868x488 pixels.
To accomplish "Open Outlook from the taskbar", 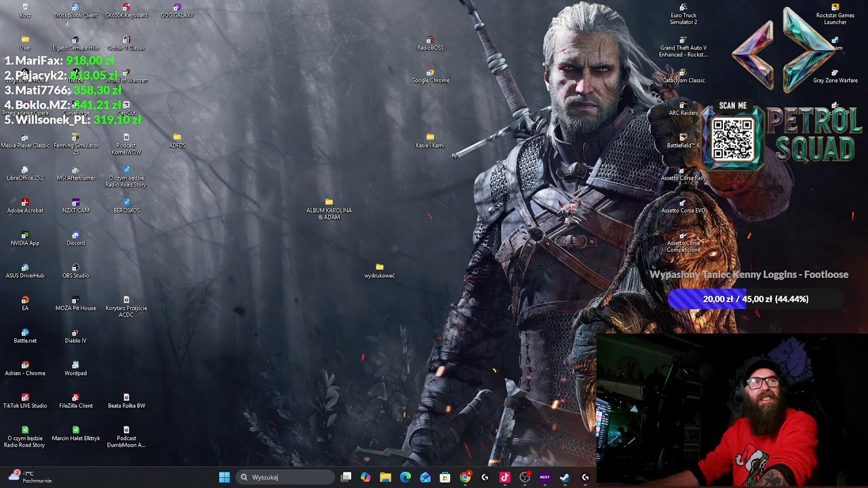I will (x=425, y=477).
